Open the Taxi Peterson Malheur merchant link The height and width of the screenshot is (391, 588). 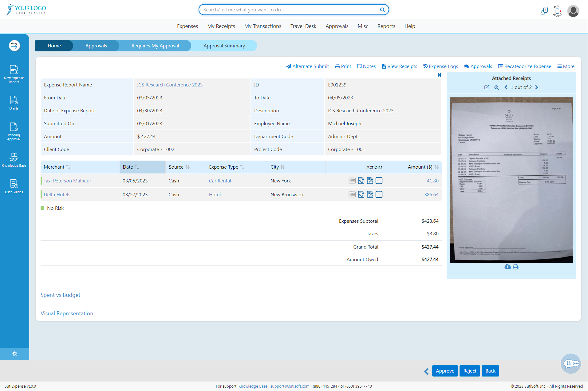pos(67,181)
